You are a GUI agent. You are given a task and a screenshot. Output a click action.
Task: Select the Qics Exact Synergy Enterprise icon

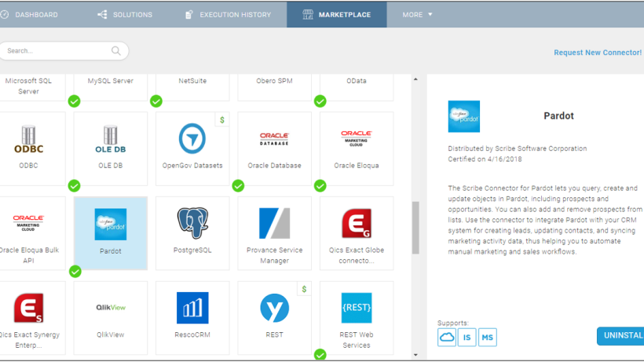tap(28, 308)
